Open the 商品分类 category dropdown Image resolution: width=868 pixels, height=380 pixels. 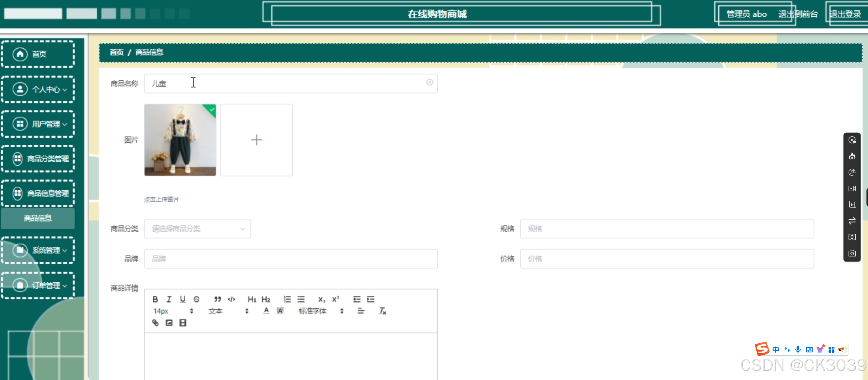tap(198, 228)
